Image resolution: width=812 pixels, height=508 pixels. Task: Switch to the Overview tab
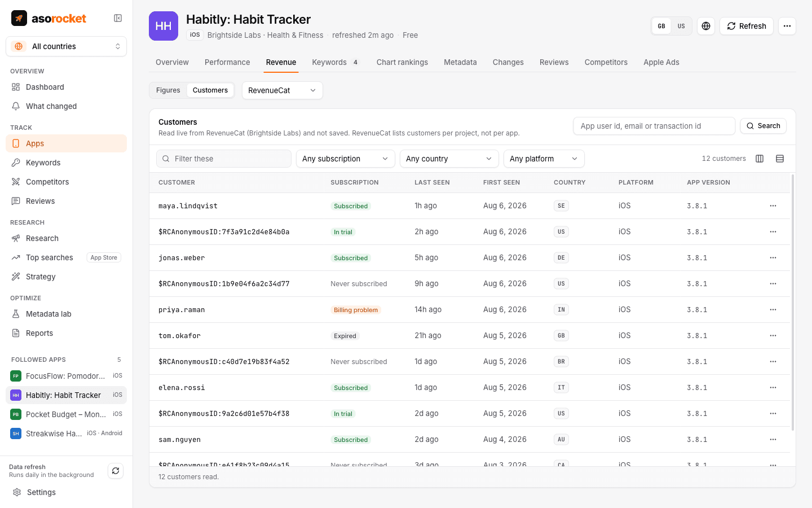coord(172,62)
